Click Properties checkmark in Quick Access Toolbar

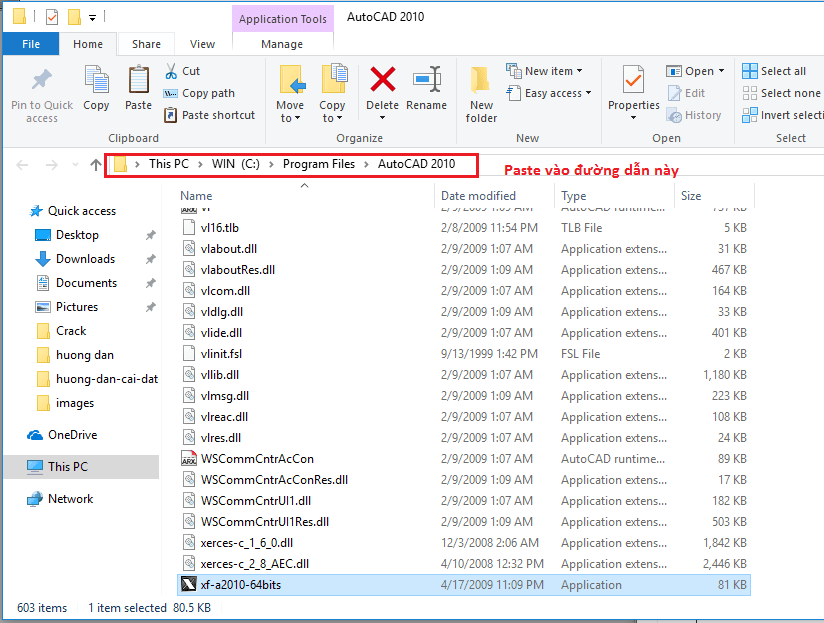[x=52, y=17]
